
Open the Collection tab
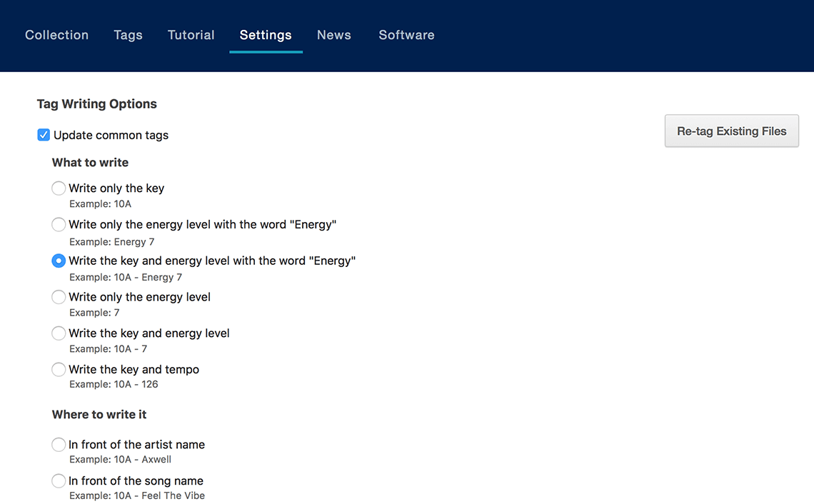[x=56, y=34]
